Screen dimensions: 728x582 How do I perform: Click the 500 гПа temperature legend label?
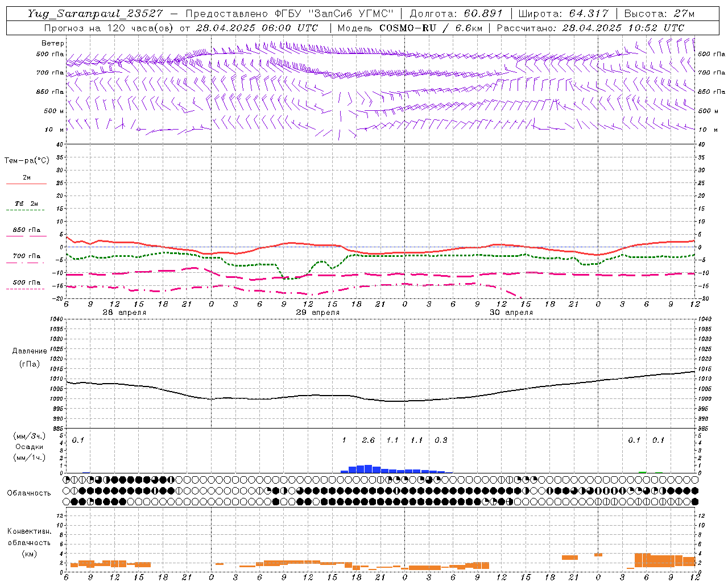coord(26,282)
